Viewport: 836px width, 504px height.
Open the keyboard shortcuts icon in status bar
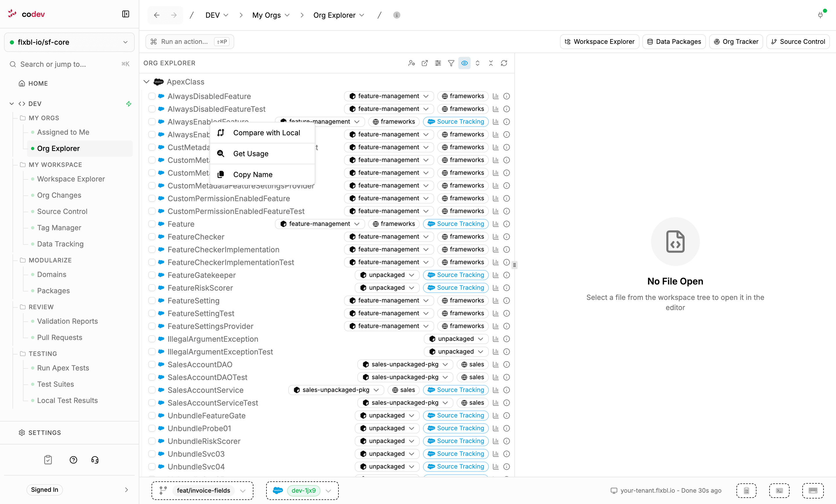(812, 490)
